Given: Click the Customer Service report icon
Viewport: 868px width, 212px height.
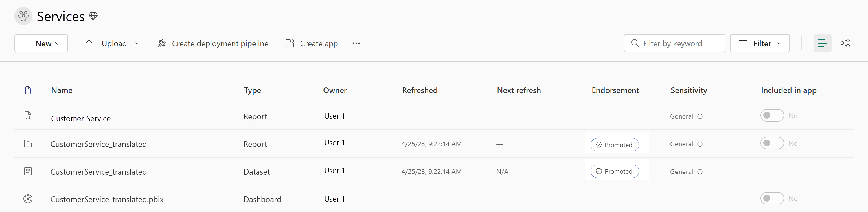Looking at the screenshot, I should (28, 116).
